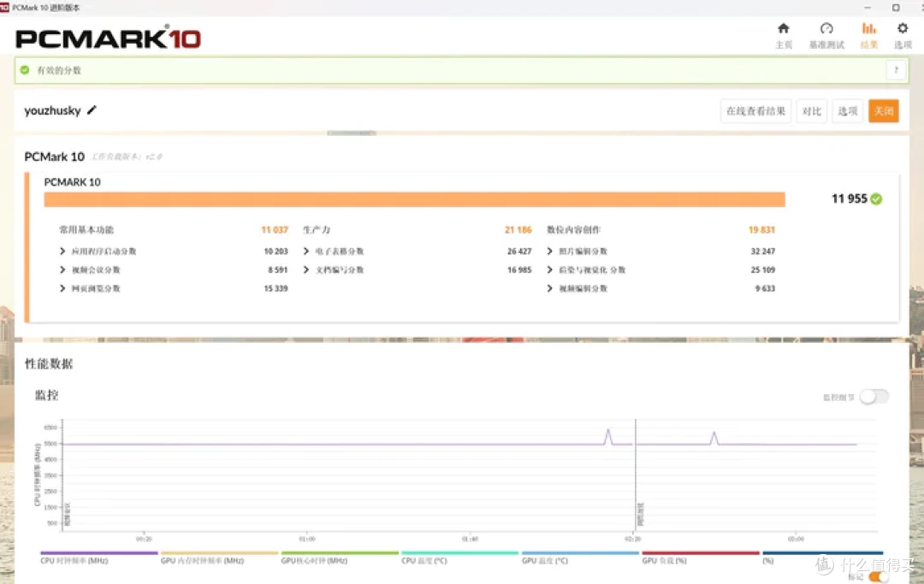The width and height of the screenshot is (924, 584).
Task: Toggle the light blue GPU 温度 (°C) legend
Action: (x=580, y=557)
